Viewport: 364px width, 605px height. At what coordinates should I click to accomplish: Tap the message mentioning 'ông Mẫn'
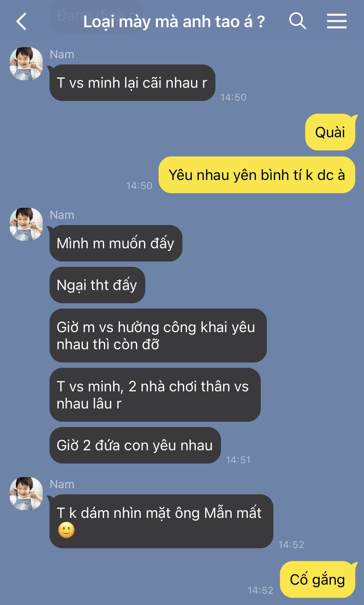tap(161, 521)
